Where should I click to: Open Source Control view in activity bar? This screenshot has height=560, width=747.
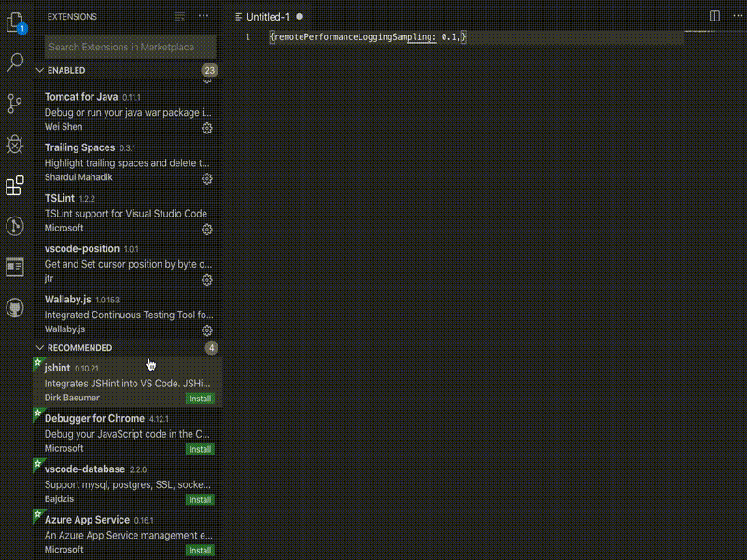coord(15,103)
